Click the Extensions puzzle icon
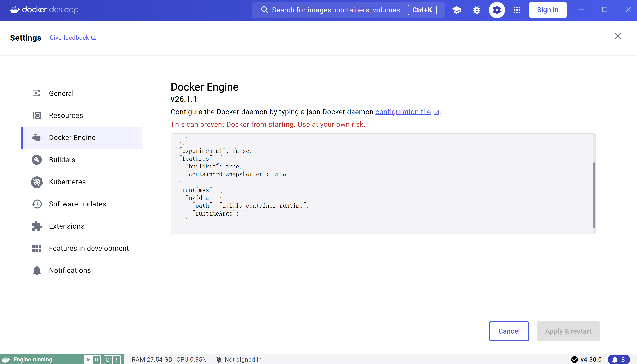The image size is (637, 364). click(x=36, y=226)
